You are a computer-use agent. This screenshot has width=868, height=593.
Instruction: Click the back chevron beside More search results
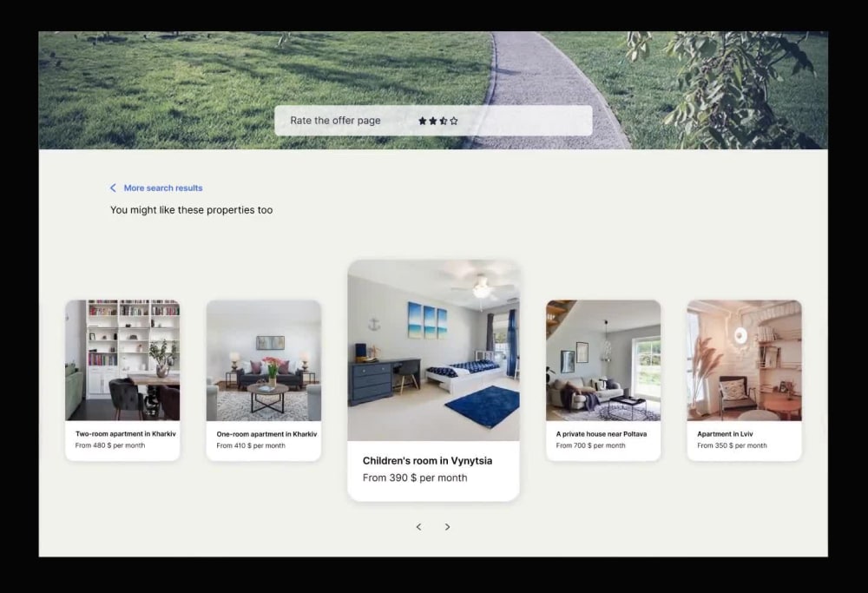click(113, 188)
